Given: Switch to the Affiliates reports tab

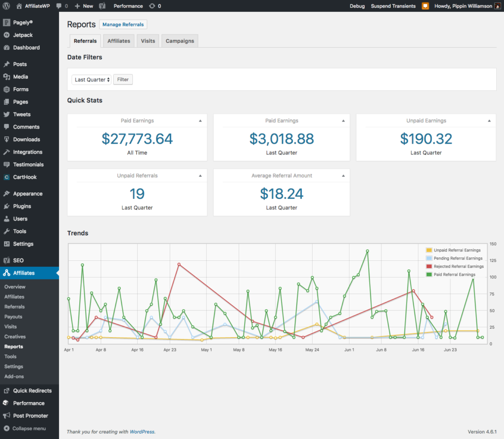Looking at the screenshot, I should point(119,41).
